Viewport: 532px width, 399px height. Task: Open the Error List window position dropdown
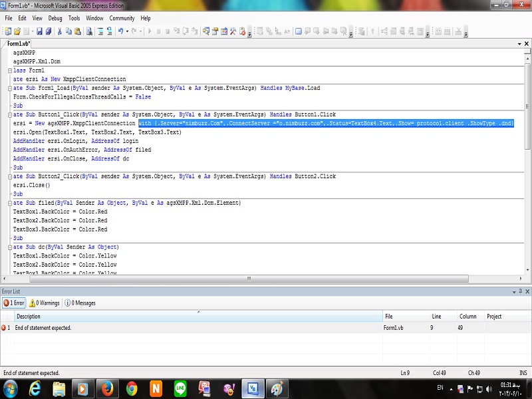(514, 291)
